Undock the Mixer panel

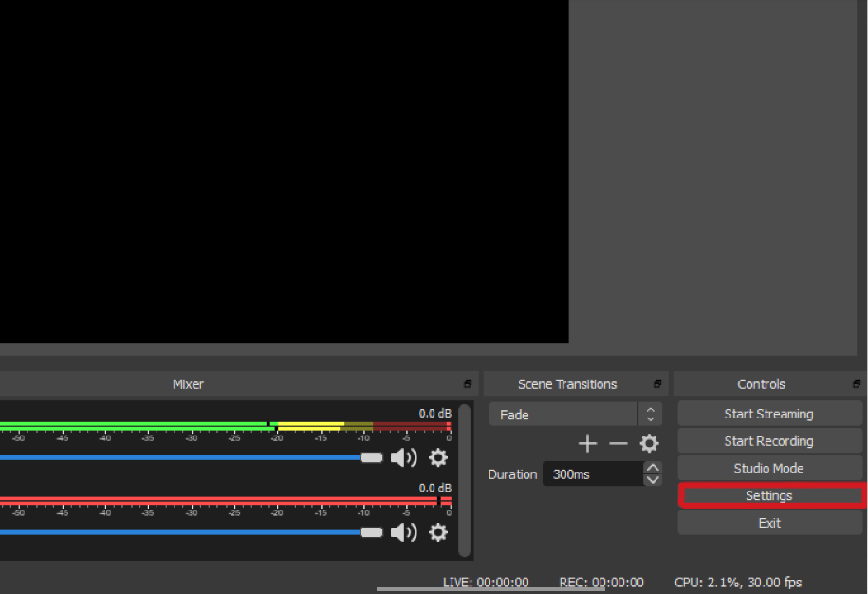[x=468, y=383]
